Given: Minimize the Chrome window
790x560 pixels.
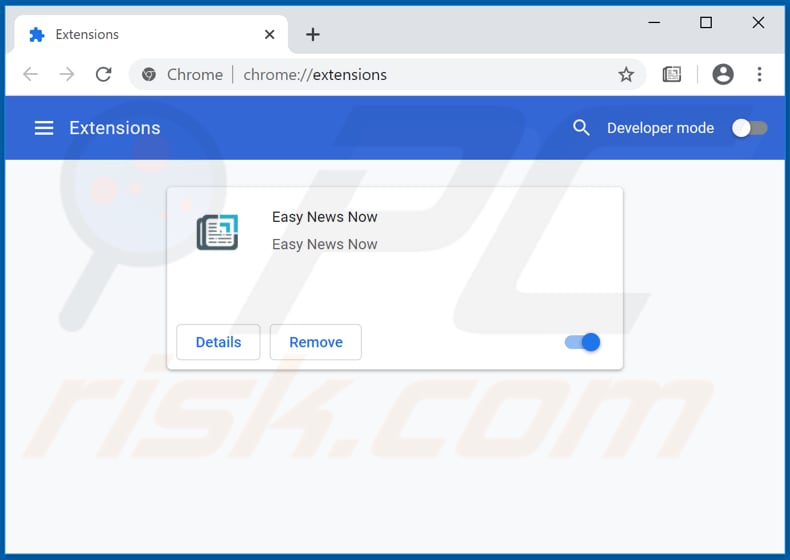Looking at the screenshot, I should (x=654, y=23).
